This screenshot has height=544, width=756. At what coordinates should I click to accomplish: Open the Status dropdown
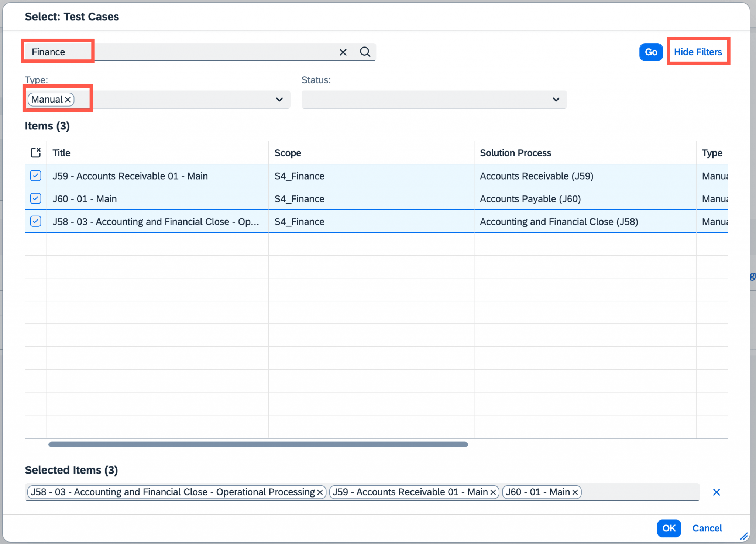tap(556, 99)
